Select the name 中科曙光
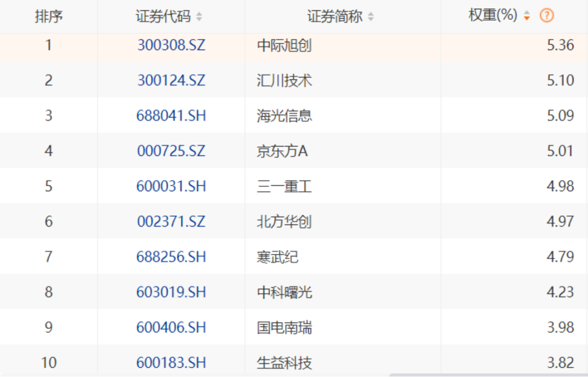This screenshot has width=588, height=377. (285, 293)
